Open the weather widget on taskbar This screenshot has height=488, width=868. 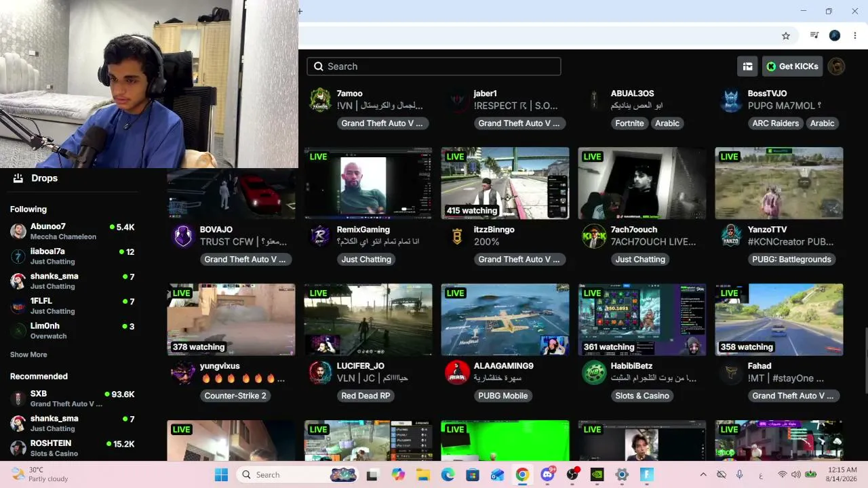[x=39, y=474]
